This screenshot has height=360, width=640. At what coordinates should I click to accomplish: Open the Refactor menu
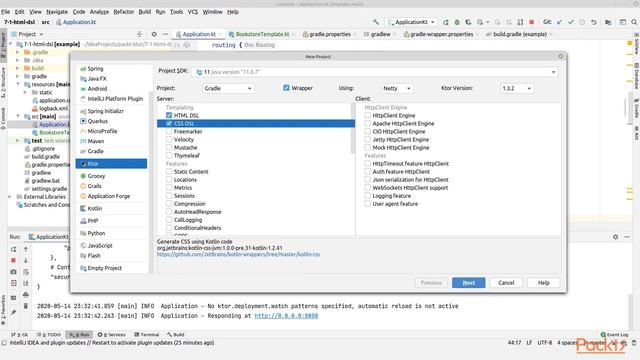[x=123, y=12]
